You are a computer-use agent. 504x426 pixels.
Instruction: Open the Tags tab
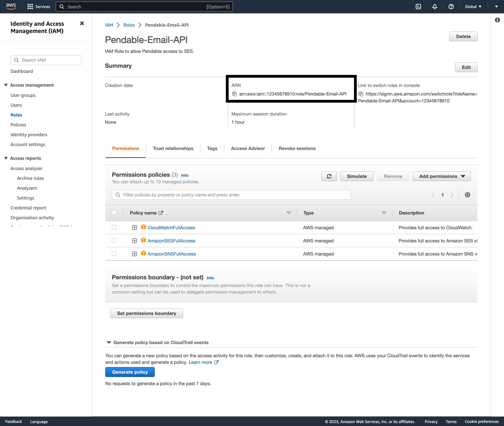click(212, 149)
